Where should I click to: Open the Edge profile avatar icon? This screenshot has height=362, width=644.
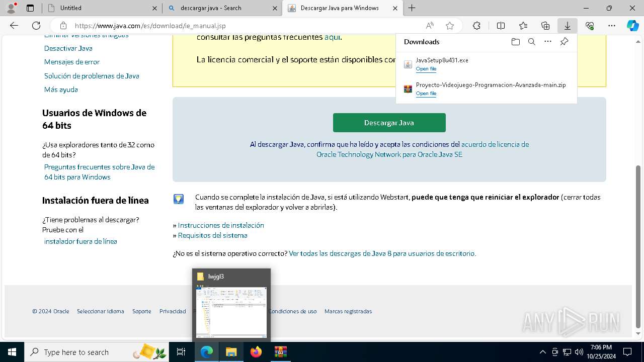[x=11, y=8]
